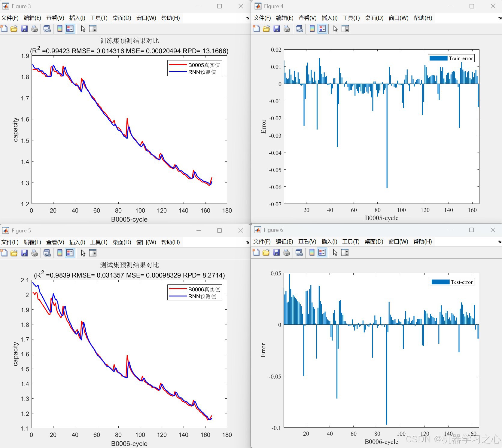Viewport: 502px width, 448px height.
Task: Select 测试集预测结果对比 plot title
Action: click(x=129, y=265)
